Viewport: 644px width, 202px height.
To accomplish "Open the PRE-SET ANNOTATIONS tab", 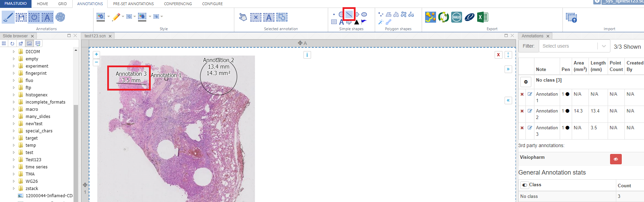I will point(133,4).
